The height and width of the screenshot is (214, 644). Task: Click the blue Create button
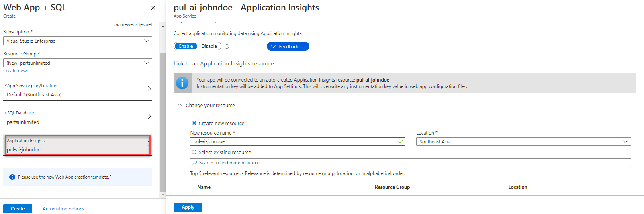click(18, 209)
